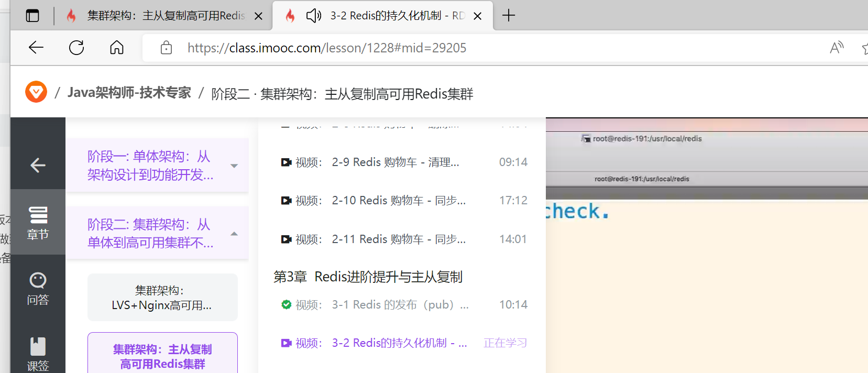Click the 17:12 duration text
The width and height of the screenshot is (868, 373).
(x=513, y=201)
